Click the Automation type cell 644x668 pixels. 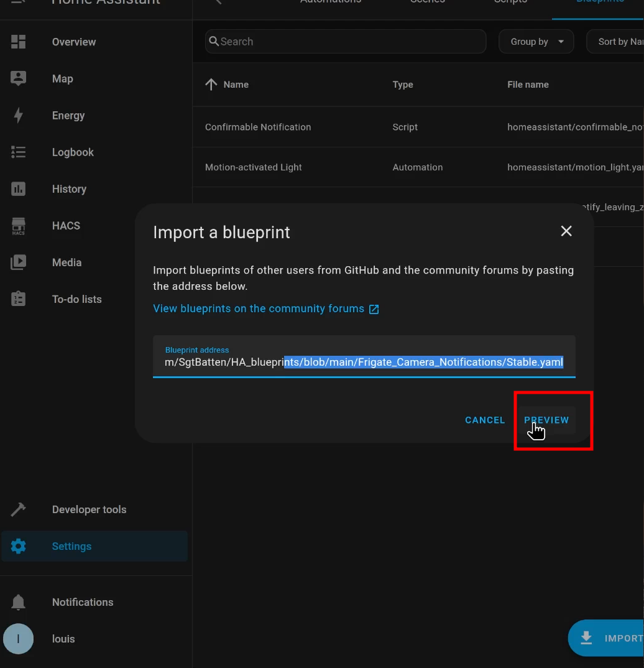point(418,167)
